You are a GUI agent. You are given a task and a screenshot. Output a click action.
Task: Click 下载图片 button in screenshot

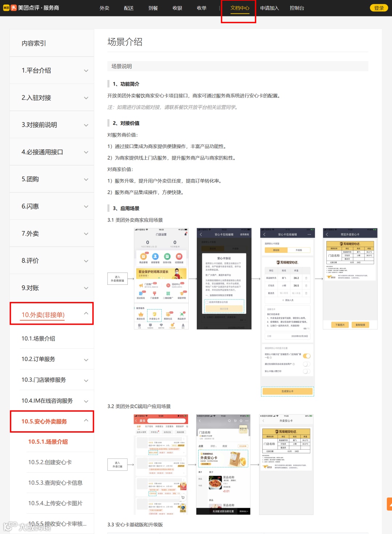(340, 325)
